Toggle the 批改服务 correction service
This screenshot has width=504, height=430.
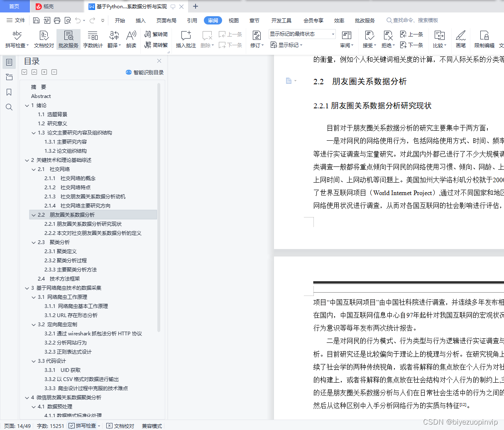click(69, 39)
